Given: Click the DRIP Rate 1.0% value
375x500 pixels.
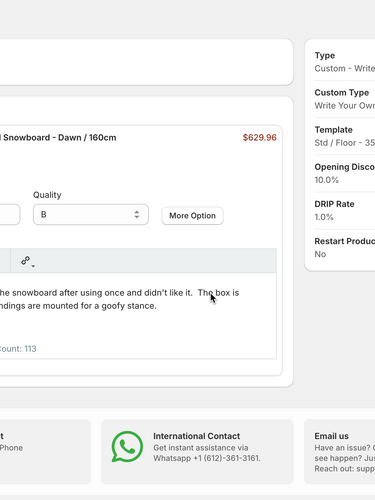Looking at the screenshot, I should pos(324,217).
